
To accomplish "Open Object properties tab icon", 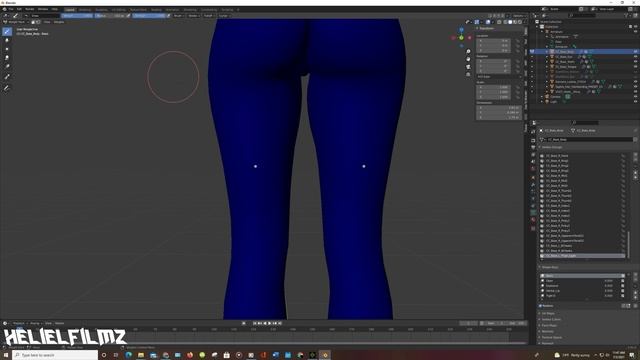I will pyautogui.click(x=533, y=178).
